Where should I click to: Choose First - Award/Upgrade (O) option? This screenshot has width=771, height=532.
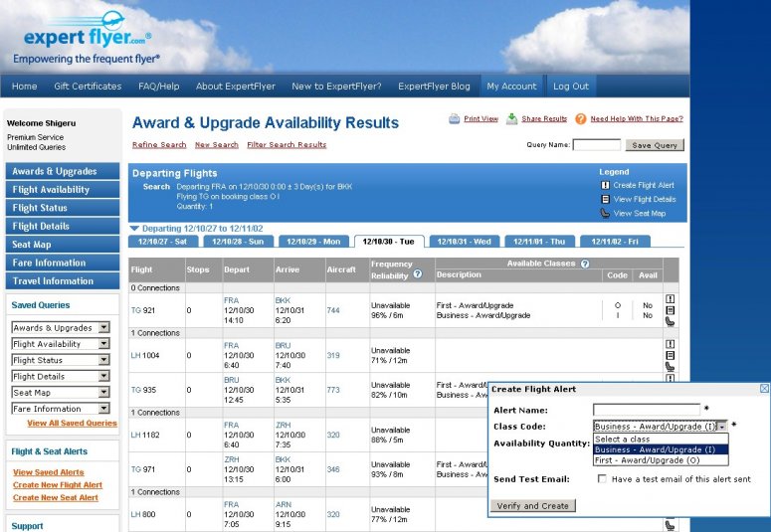click(661, 460)
